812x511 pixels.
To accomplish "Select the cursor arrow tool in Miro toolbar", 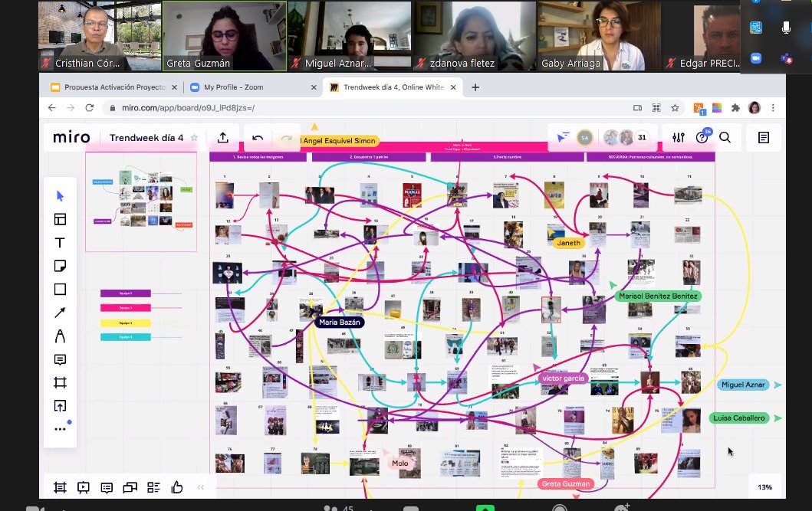I will pyautogui.click(x=60, y=196).
